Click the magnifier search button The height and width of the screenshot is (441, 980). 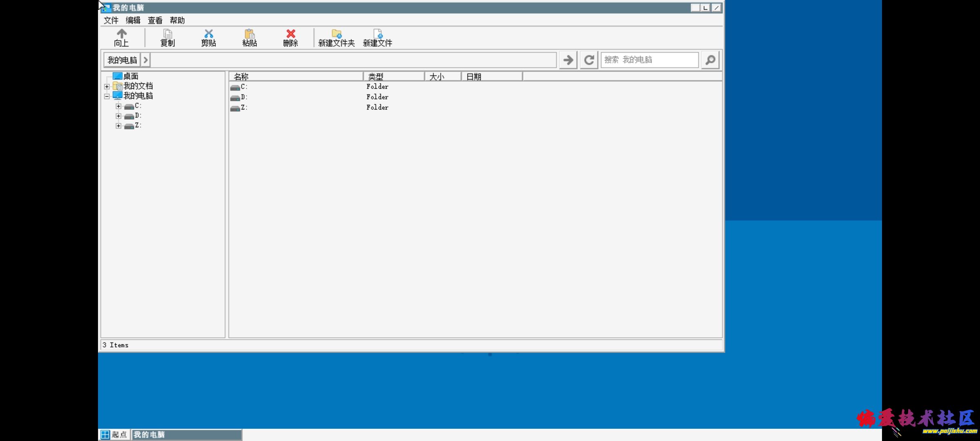(710, 60)
